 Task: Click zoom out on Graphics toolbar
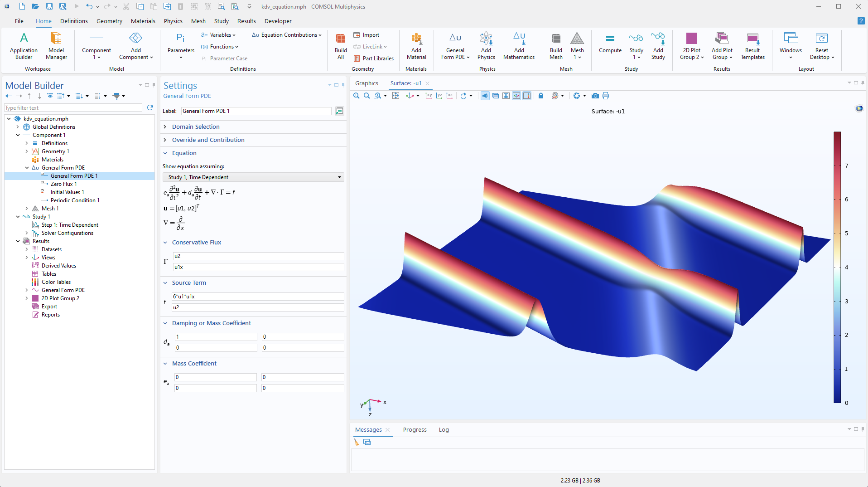point(366,96)
